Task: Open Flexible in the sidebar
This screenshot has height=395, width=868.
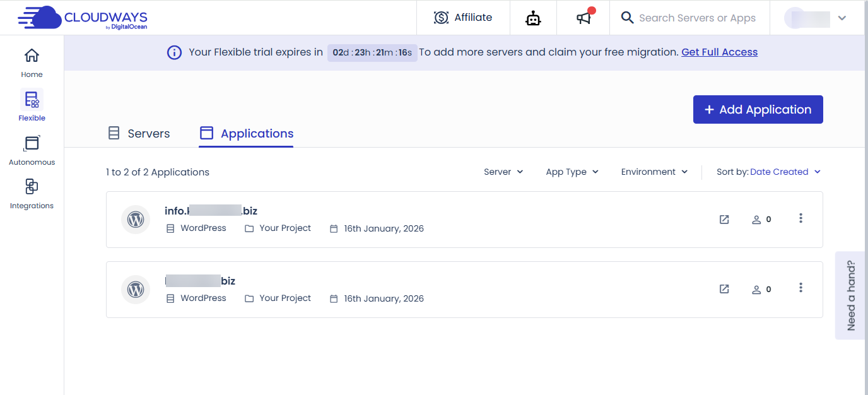Action: (x=32, y=106)
